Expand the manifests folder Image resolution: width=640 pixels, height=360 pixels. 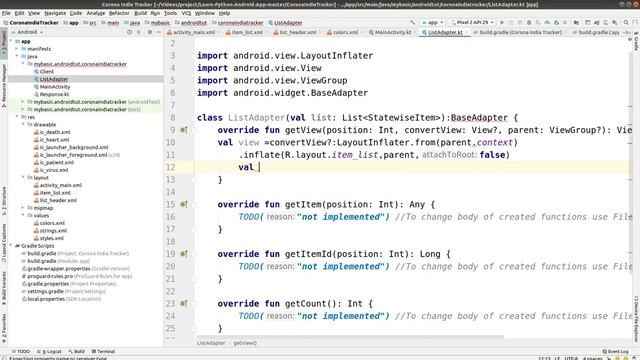17,49
